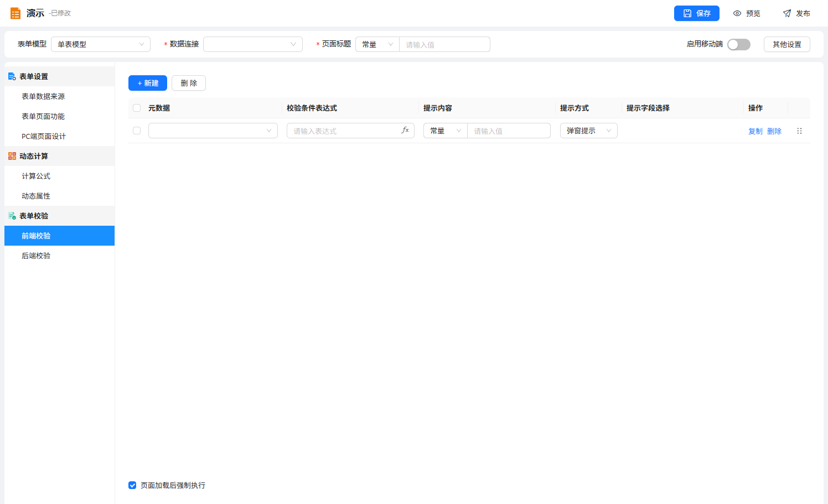
Task: Click the orange form app logo icon
Action: coord(15,13)
